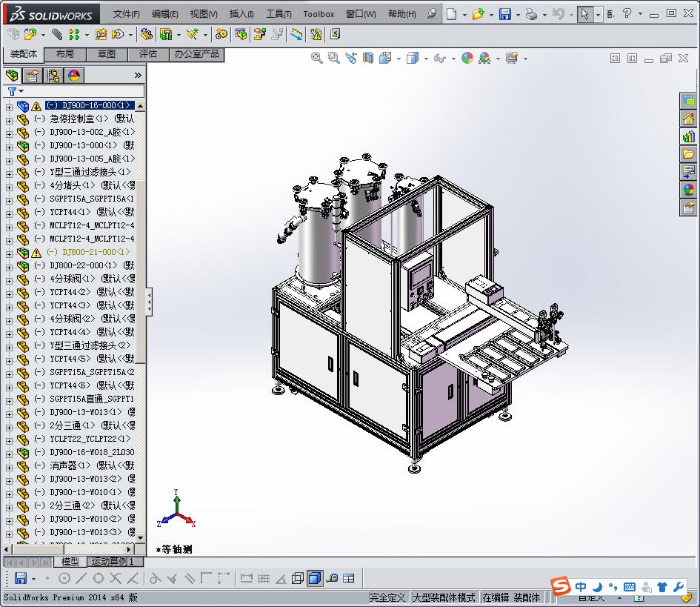Click the 模型 bottom tab

click(x=70, y=562)
